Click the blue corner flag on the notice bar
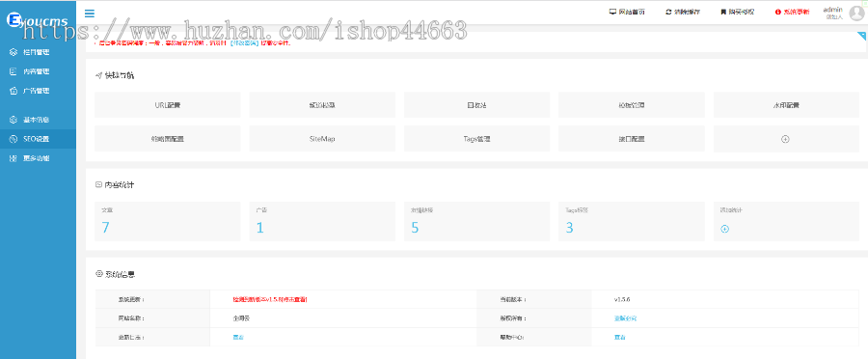Screen dimensions: 868x359 [x=861, y=36]
